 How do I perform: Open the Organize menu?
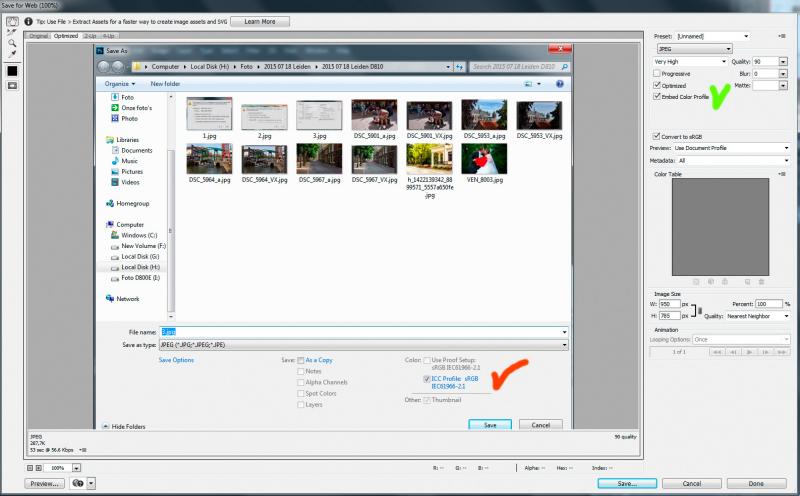tap(120, 84)
